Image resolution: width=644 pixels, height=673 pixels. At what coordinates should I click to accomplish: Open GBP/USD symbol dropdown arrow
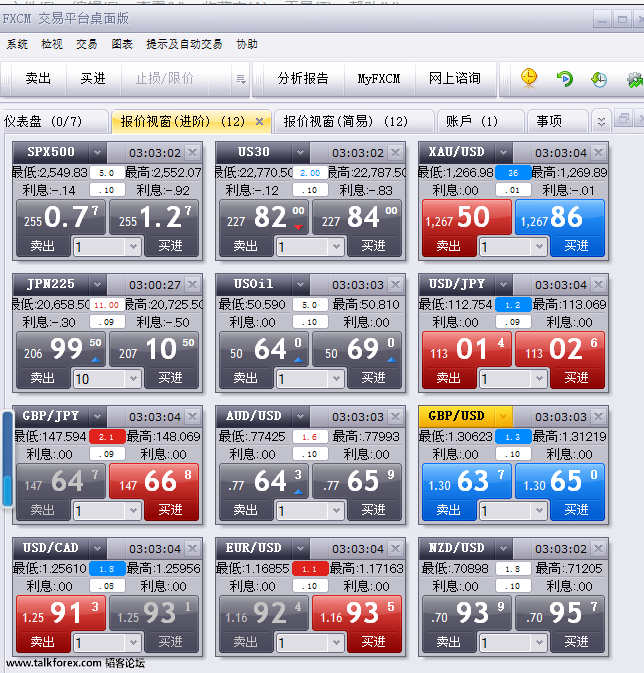point(503,416)
